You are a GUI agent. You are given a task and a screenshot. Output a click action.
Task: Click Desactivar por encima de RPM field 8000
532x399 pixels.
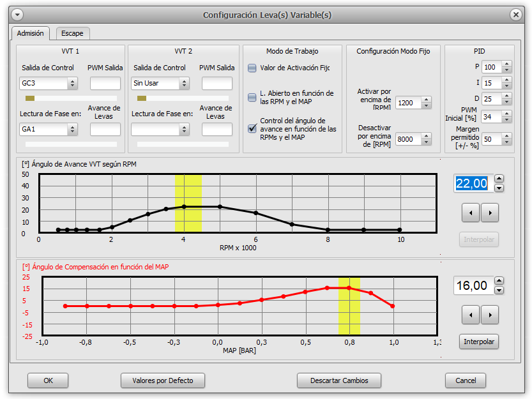click(409, 139)
